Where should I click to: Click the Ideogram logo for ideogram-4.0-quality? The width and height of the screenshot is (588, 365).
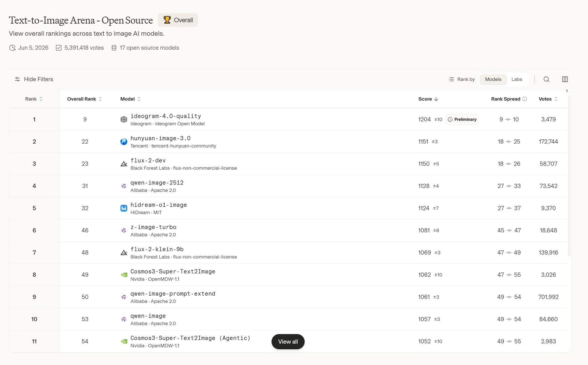pos(124,119)
